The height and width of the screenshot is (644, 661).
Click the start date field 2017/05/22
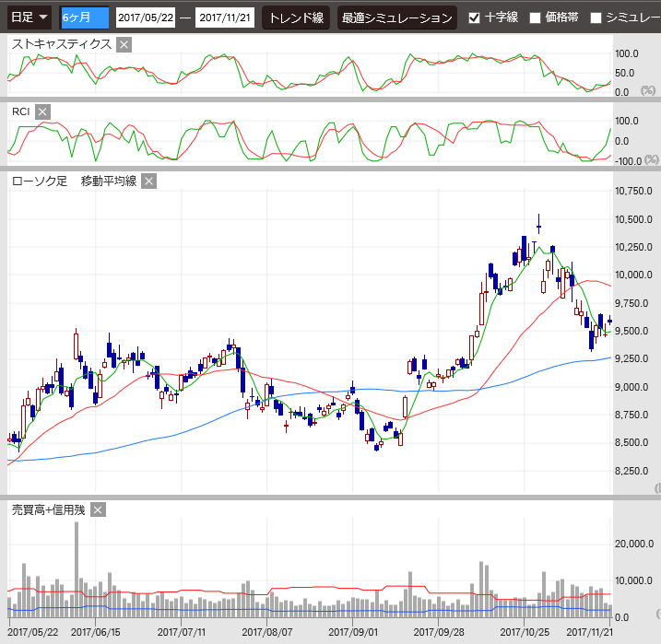147,18
